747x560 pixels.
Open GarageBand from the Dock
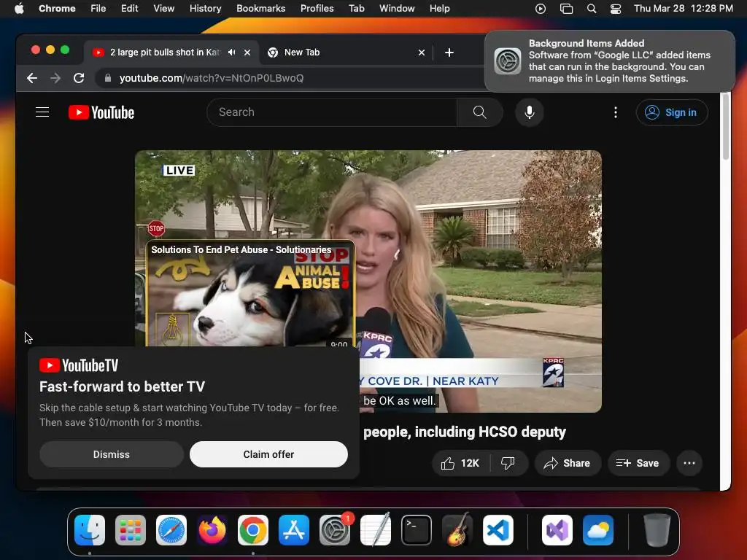[x=457, y=530]
